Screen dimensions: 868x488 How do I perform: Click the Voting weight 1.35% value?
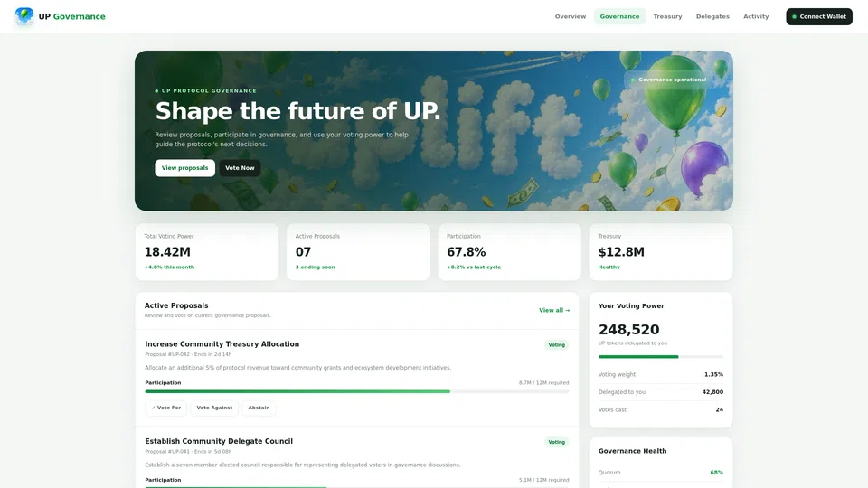click(x=713, y=374)
